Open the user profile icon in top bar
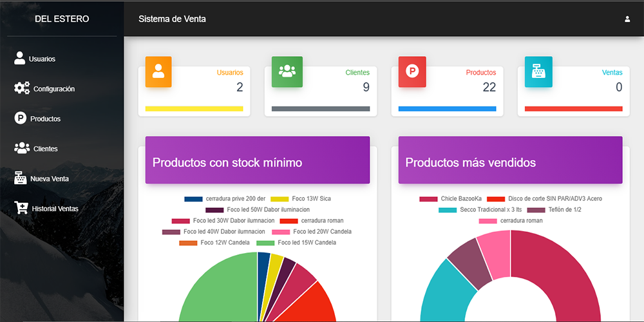 [627, 19]
